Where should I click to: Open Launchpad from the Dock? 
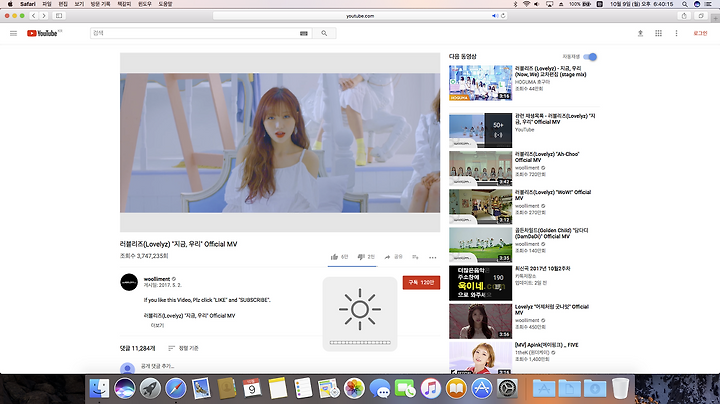[x=150, y=388]
